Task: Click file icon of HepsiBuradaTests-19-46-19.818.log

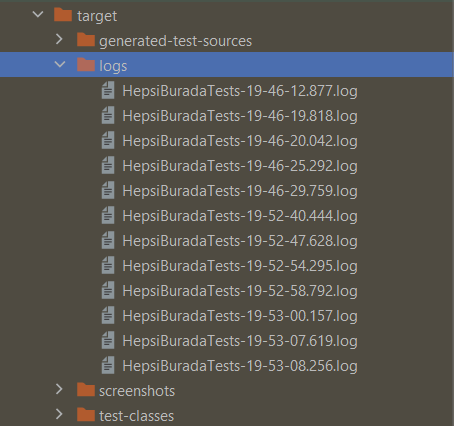Action: click(x=108, y=116)
